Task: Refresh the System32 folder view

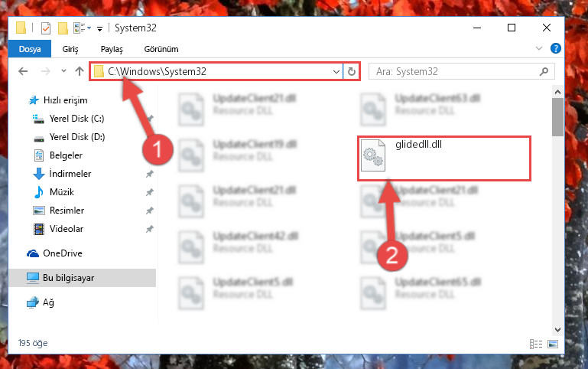Action: click(x=352, y=71)
